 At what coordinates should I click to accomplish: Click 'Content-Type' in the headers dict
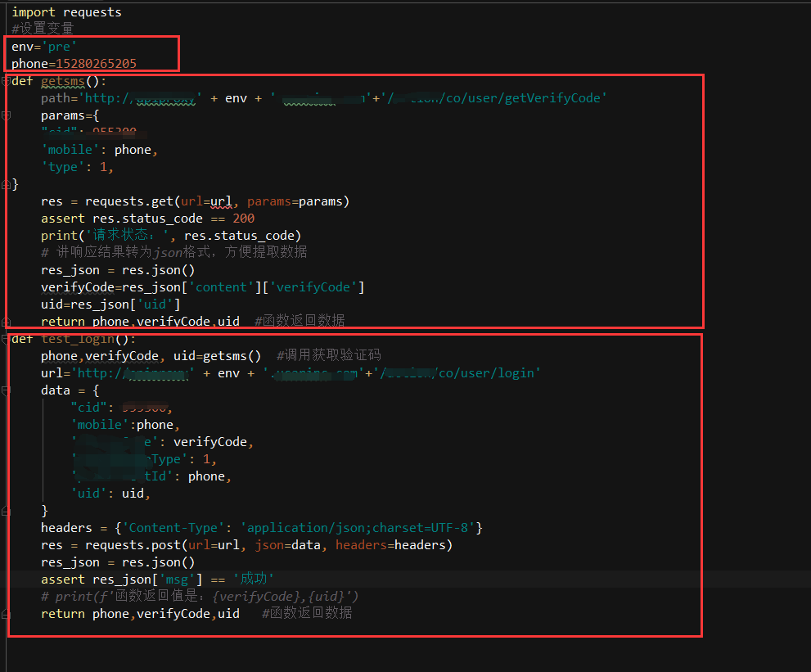click(173, 528)
